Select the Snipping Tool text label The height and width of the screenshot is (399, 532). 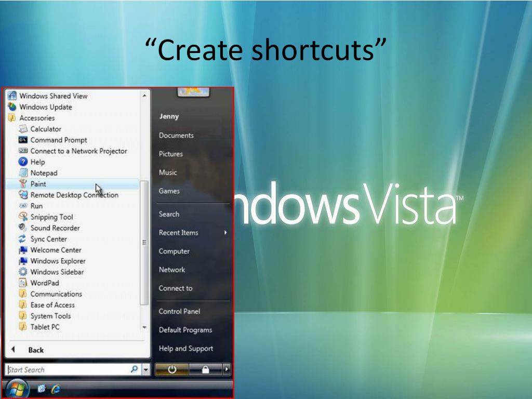point(51,217)
